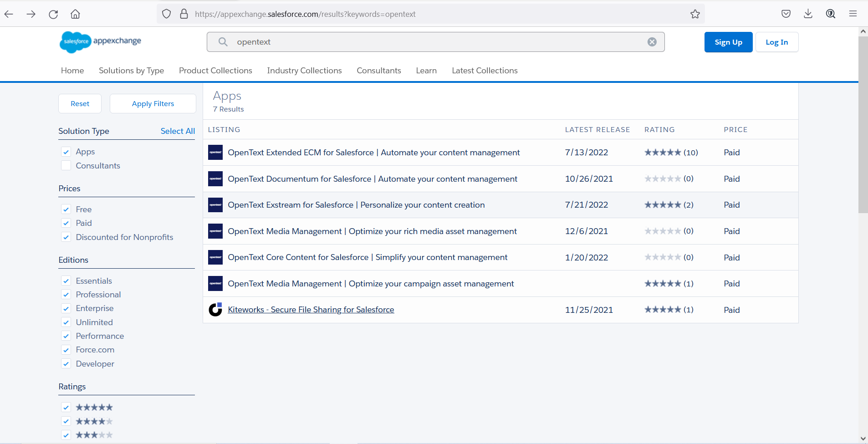This screenshot has width=868, height=444.
Task: Open the browser hamburger menu
Action: [x=853, y=14]
